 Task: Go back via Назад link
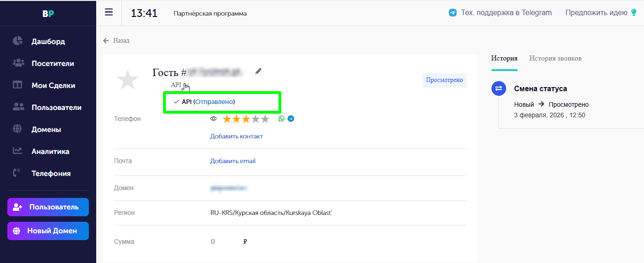(121, 40)
